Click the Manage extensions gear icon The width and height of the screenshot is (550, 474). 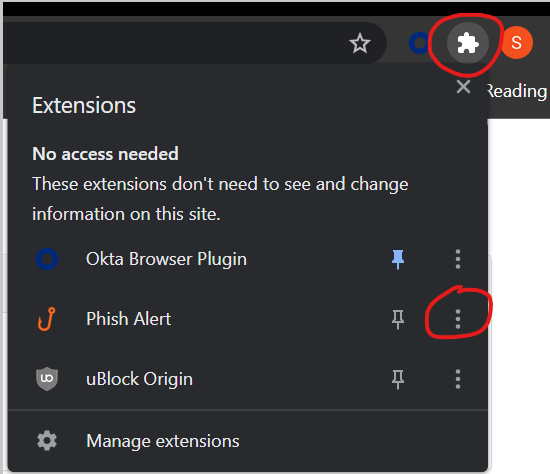[47, 441]
